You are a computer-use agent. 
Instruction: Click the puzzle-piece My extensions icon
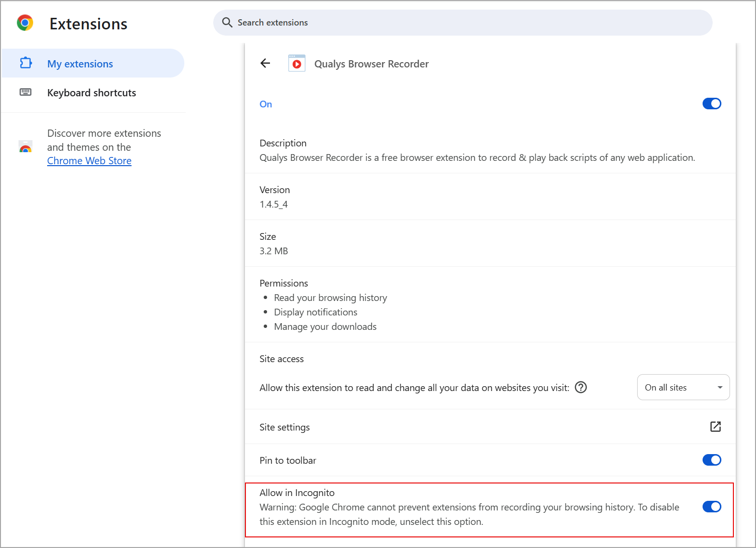(x=26, y=63)
